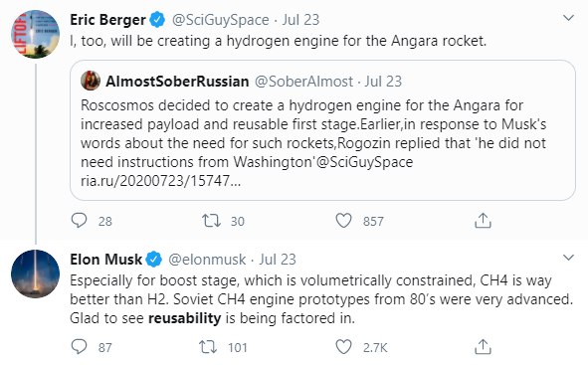Open Elon Musk's rocket avatar
This screenshot has height=365, width=588.
click(35, 274)
